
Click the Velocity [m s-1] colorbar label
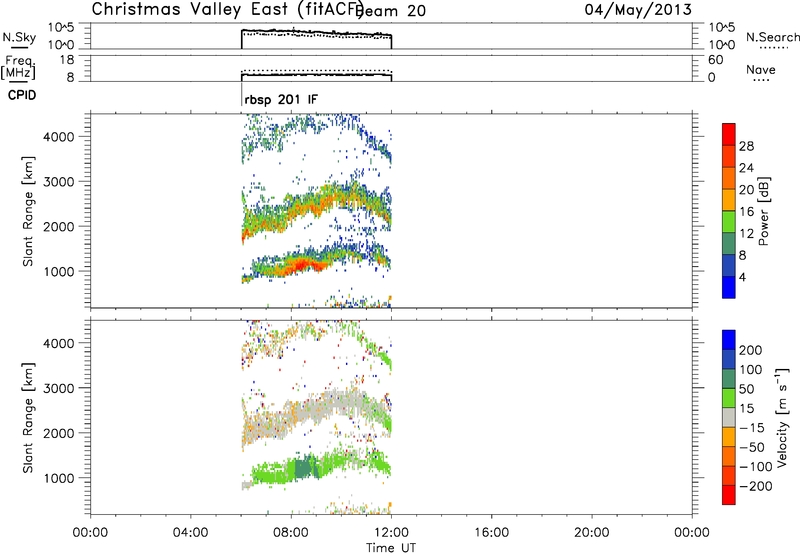tap(782, 417)
